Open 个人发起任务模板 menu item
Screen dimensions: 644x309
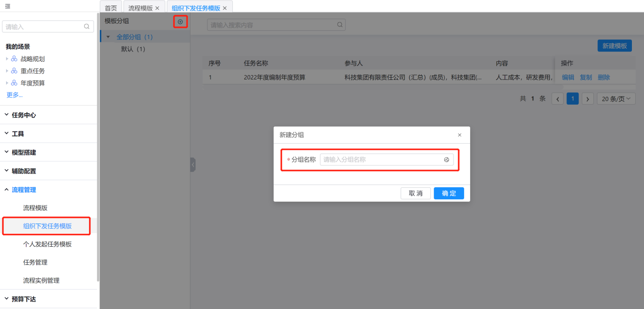[47, 244]
